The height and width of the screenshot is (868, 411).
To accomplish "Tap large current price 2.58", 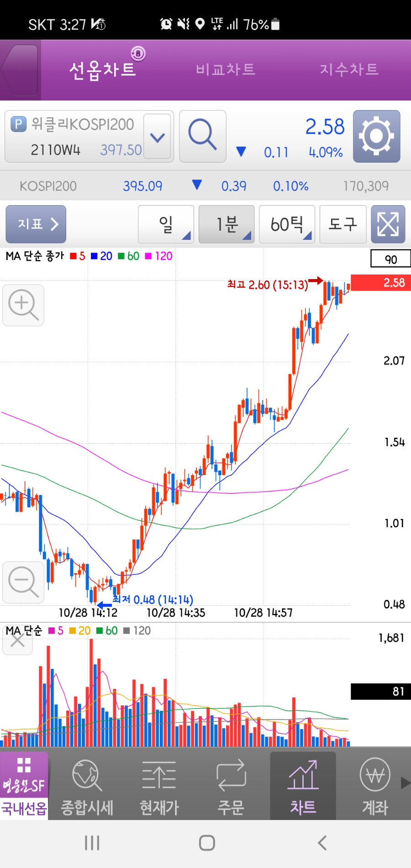I will coord(325,127).
